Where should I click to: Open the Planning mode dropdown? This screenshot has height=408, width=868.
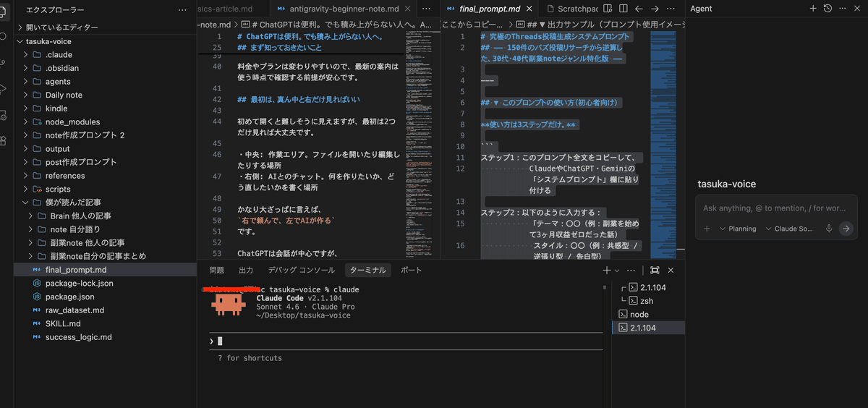[x=738, y=229]
